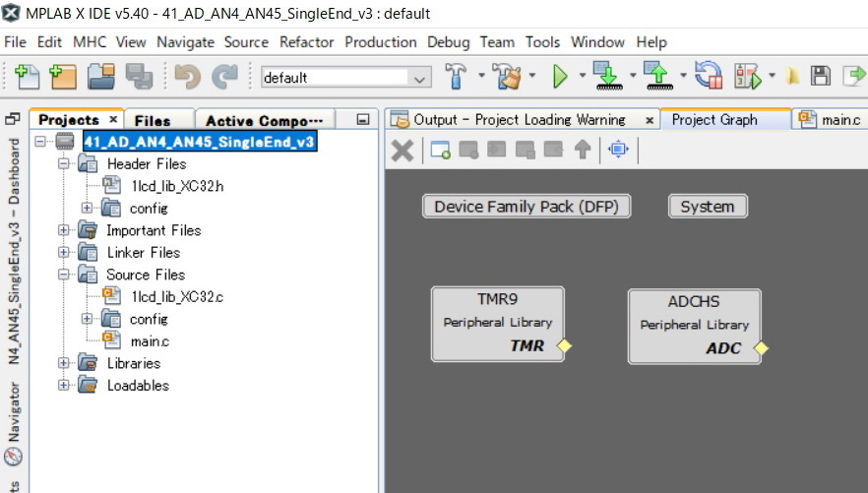Screen dimensions: 868x493
Task: Click the floppy disk save icon
Action: 821,76
